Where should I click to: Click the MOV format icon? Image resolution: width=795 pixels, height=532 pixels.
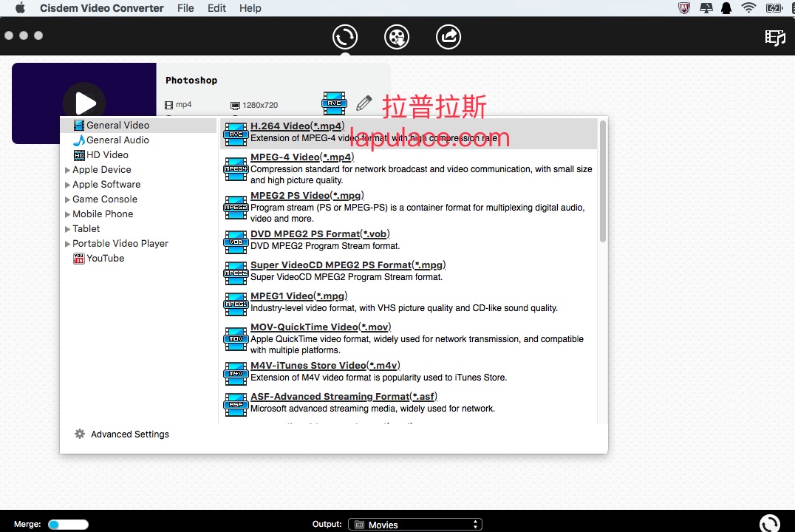point(236,338)
